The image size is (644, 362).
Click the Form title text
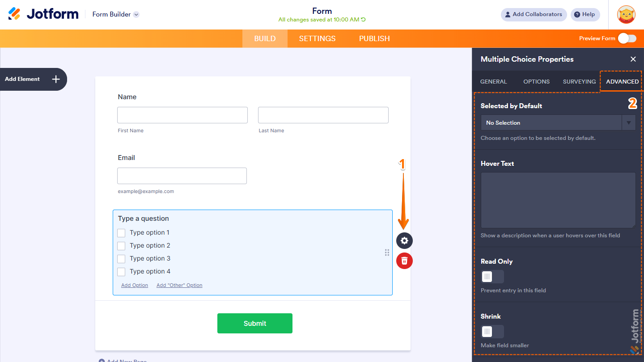[x=322, y=11]
